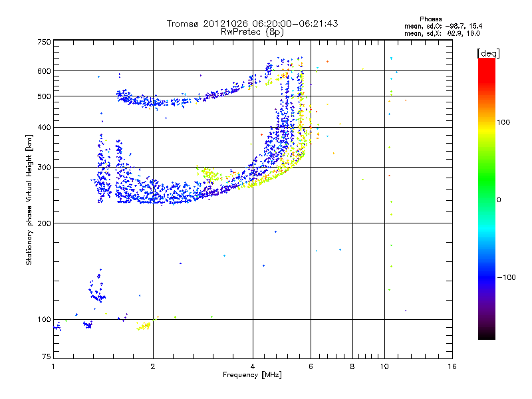Click x-axis tick label '8'
The width and height of the screenshot is (532, 399).
pos(352,366)
